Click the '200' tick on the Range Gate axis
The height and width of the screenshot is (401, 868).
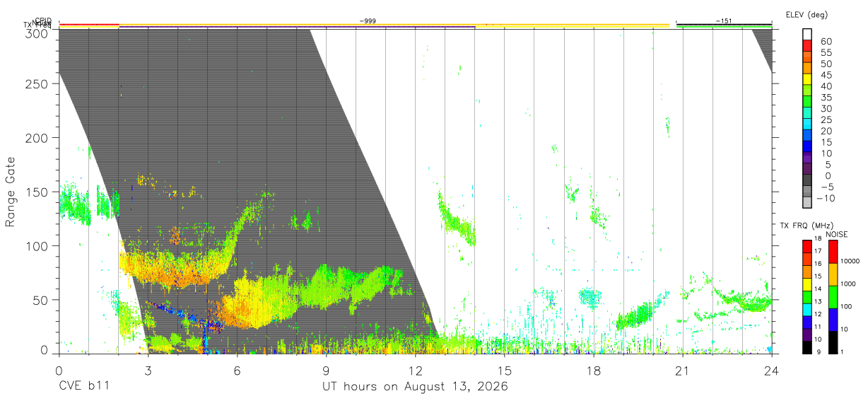click(x=36, y=138)
